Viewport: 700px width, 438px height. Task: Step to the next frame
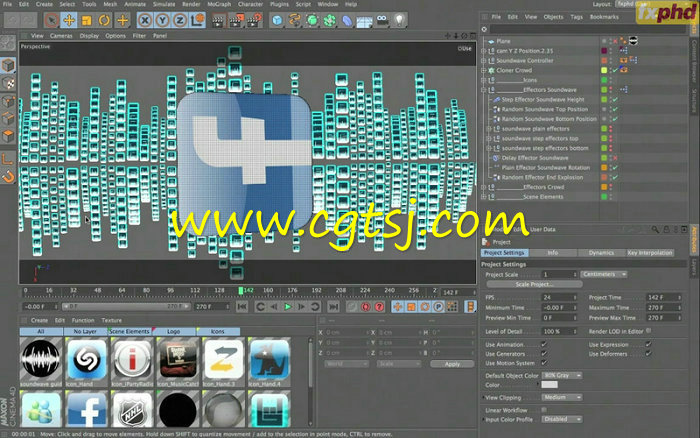click(301, 307)
